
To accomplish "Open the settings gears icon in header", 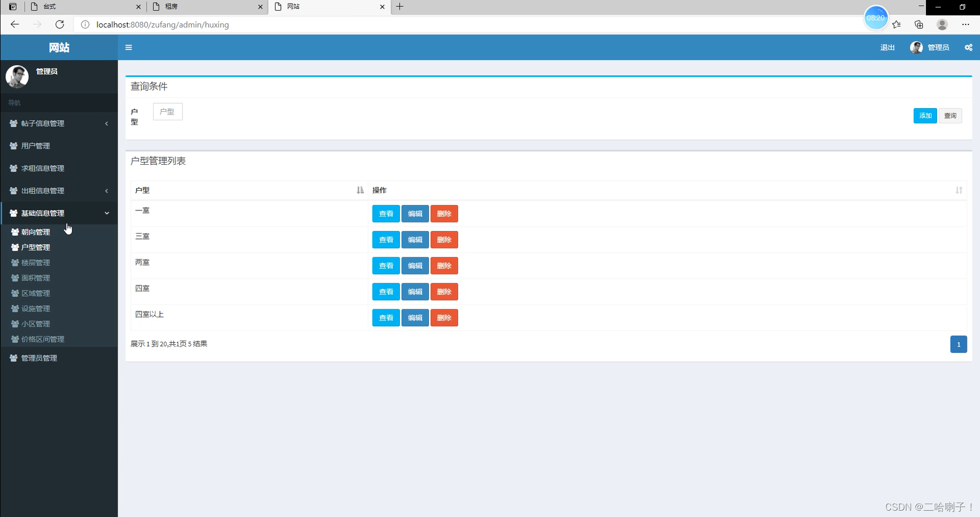I will click(x=968, y=48).
